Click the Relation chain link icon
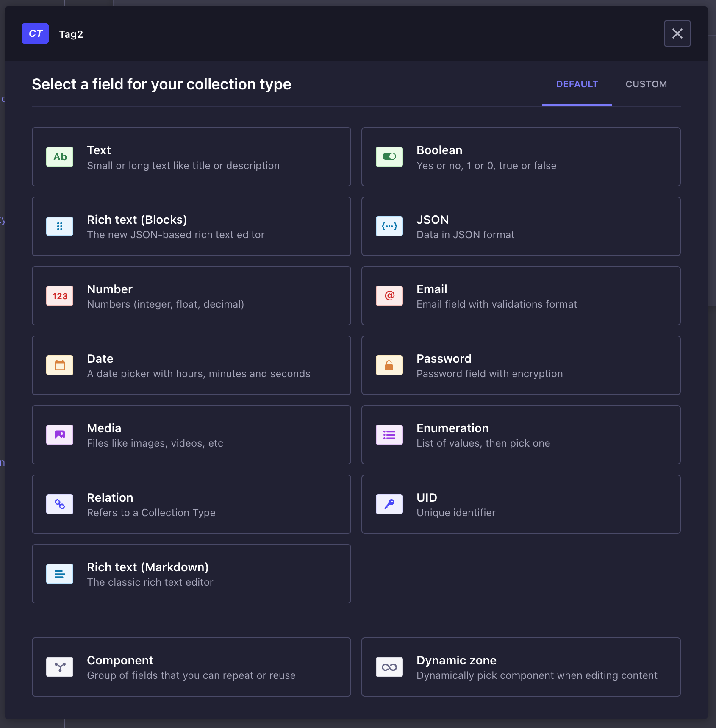Viewport: 716px width, 728px height. pos(60,504)
